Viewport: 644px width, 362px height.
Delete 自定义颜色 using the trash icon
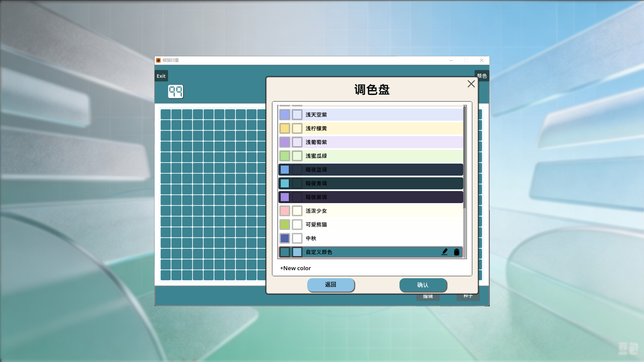click(457, 252)
